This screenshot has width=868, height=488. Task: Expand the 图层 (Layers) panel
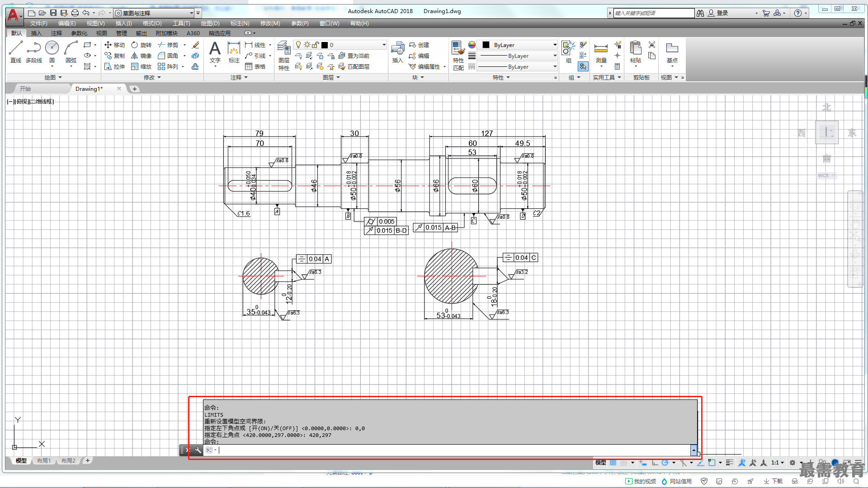pos(331,77)
